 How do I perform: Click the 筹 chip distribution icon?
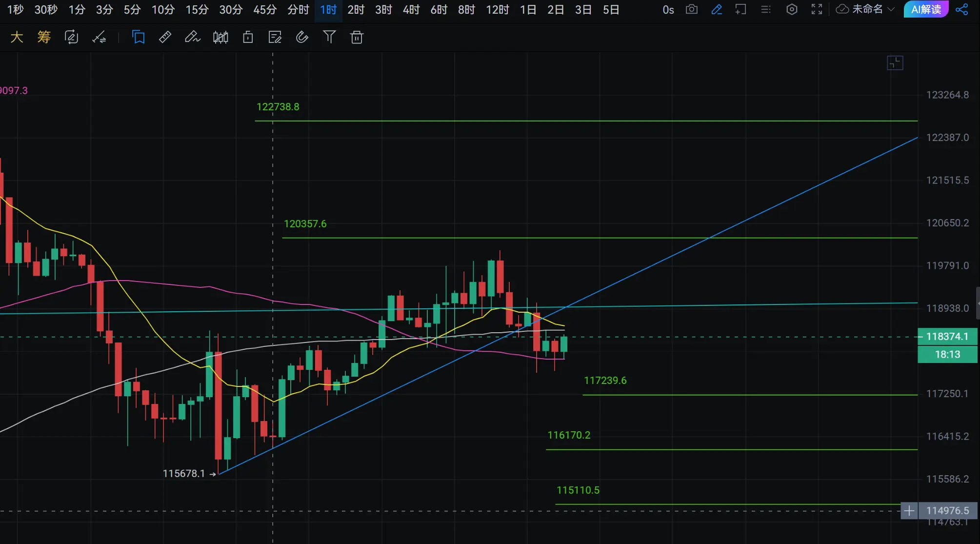coord(44,37)
